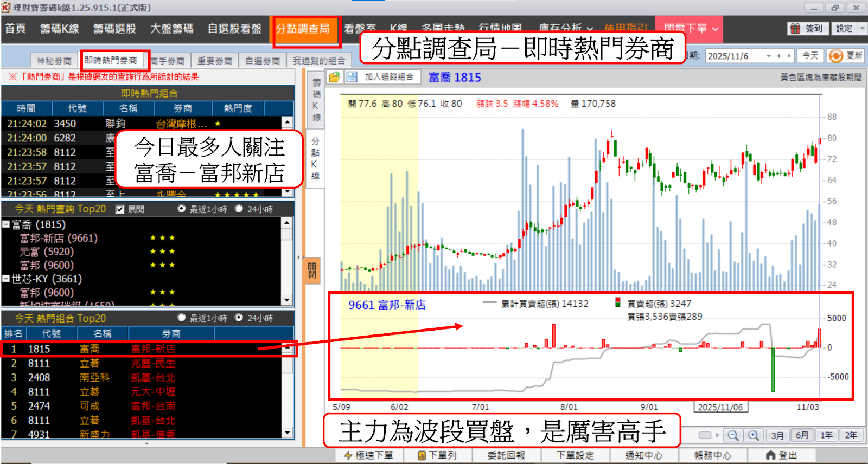Collapse the 世芯-KY (3661) tree node

pyautogui.click(x=6, y=279)
